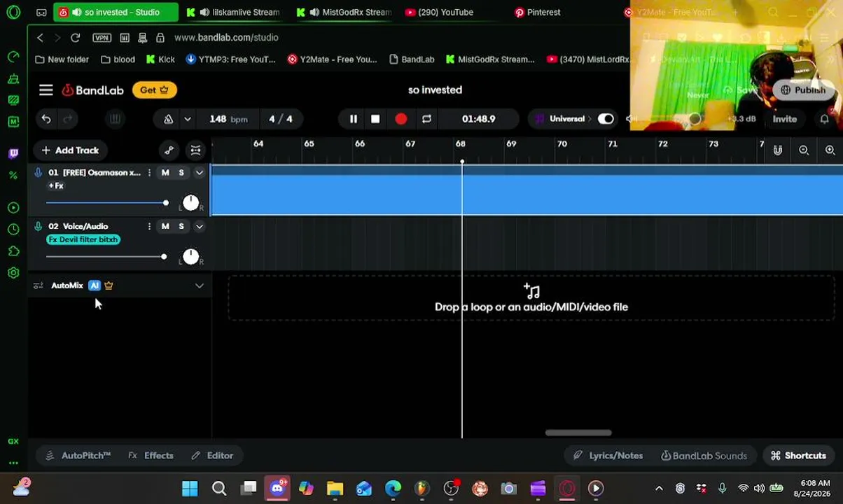The height and width of the screenshot is (504, 843).
Task: Expand track 01 options chevron
Action: 200,172
